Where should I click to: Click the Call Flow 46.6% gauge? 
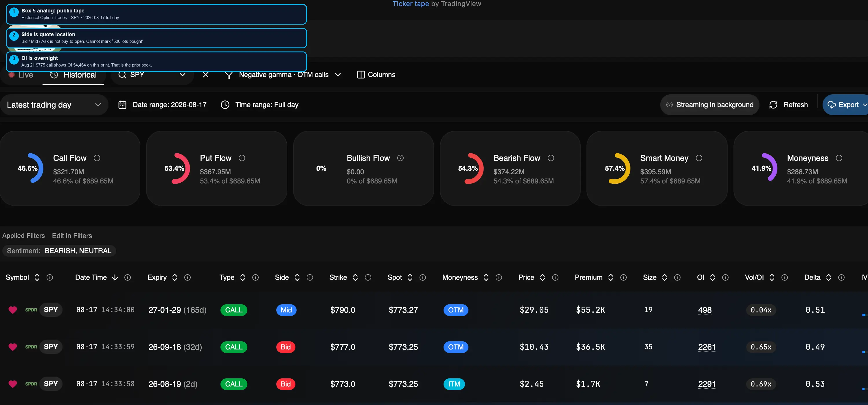coord(30,168)
